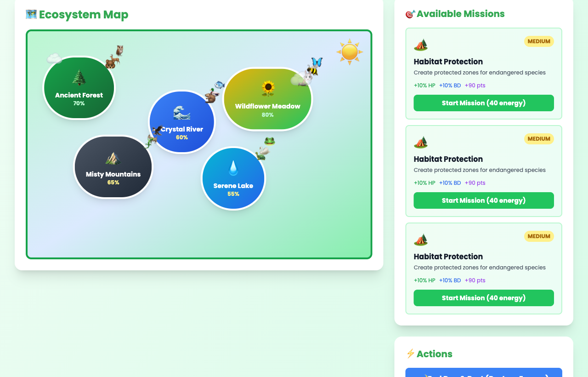Click the blue butterfly over Wildflower Meadow
Screen dimensions: 588x377
point(317,62)
